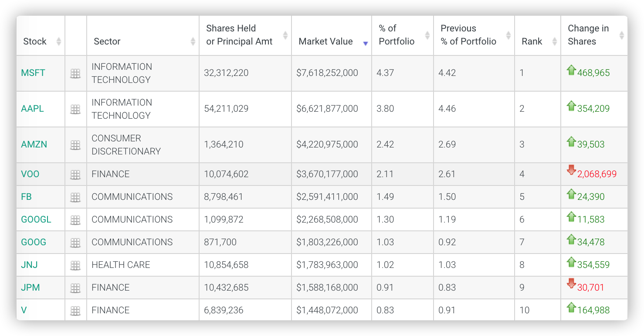
Task: Click the green up arrow beside 11,583
Action: coord(571,216)
